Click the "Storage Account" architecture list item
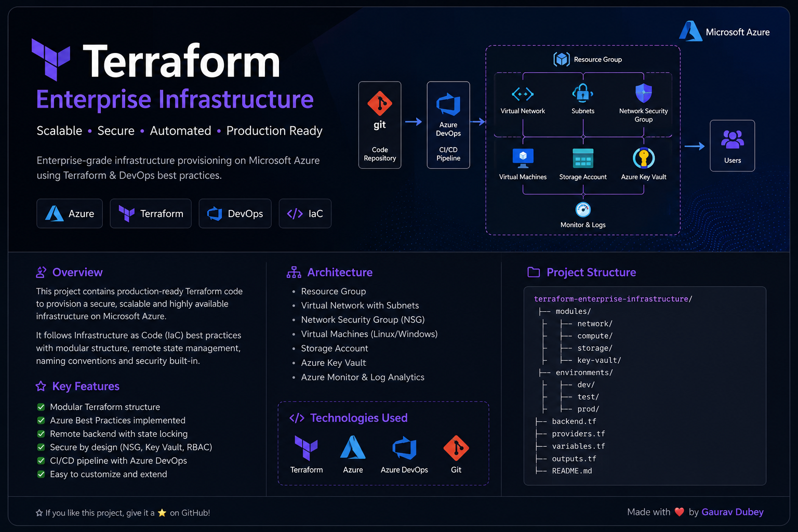This screenshot has width=798, height=532. coord(335,349)
